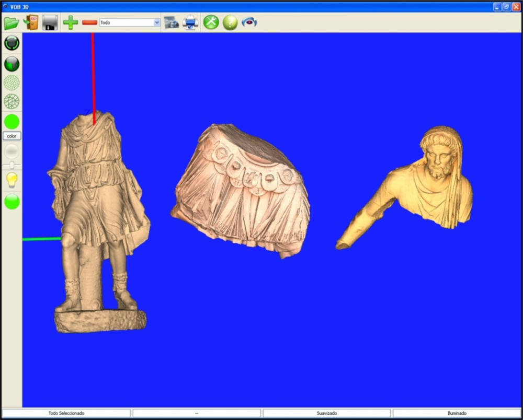Toggle the yellow light bulb
The height and width of the screenshot is (420, 523).
pyautogui.click(x=12, y=180)
